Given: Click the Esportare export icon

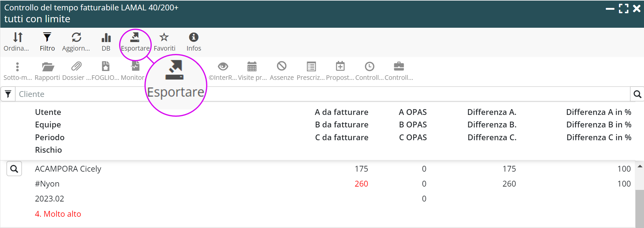Looking at the screenshot, I should pos(135,38).
